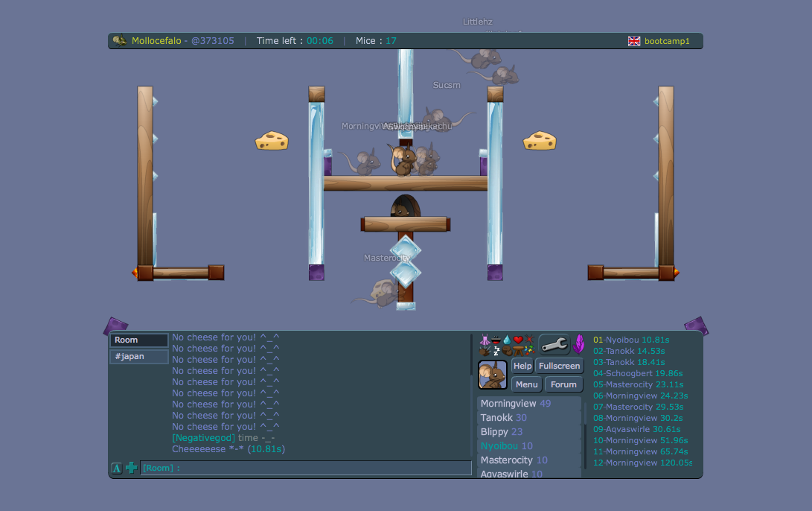Click record 01-Nyoibou 10.81s
This screenshot has height=511, width=812.
[631, 340]
